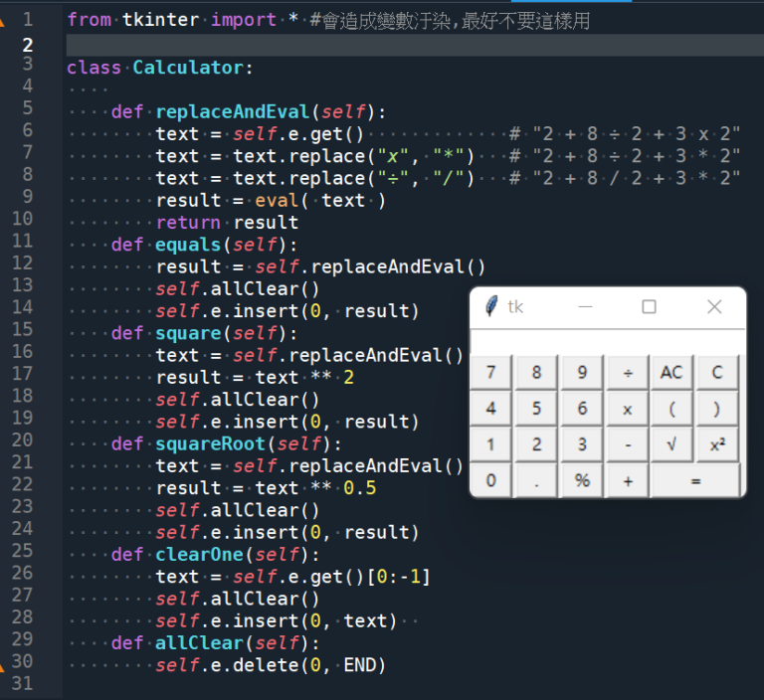Click the equals = button
Viewport: 764px width, 700px height.
pos(695,481)
